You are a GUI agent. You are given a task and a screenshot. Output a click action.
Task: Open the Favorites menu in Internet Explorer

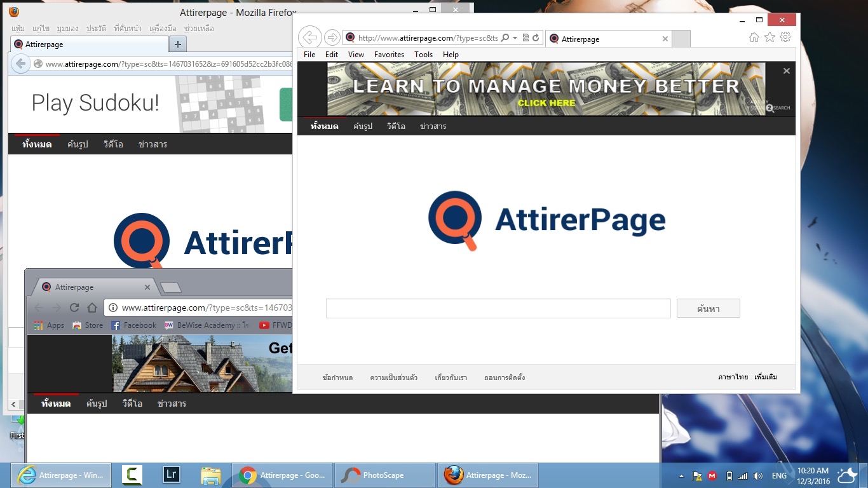click(x=389, y=55)
